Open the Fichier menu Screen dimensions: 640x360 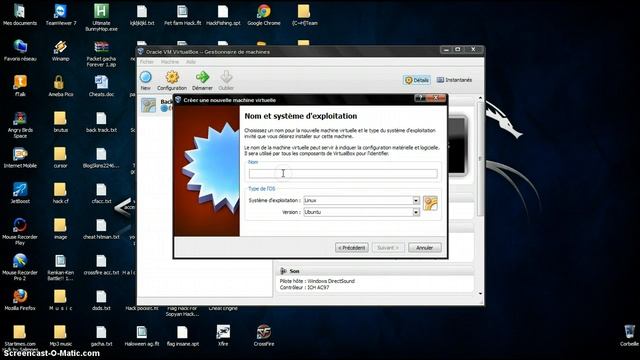(x=147, y=62)
